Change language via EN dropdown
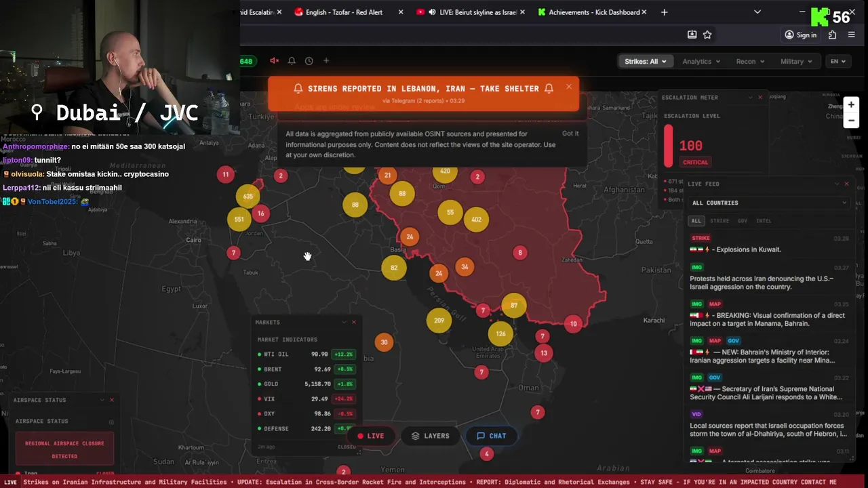 837,61
